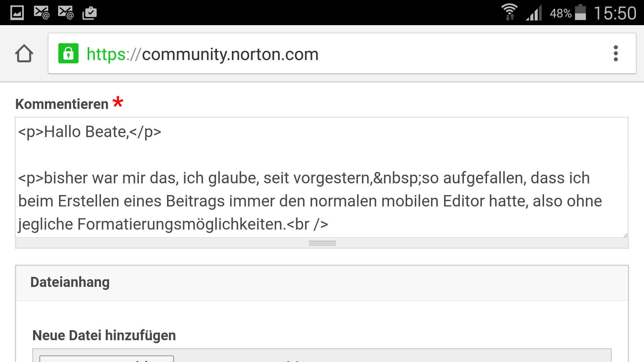The height and width of the screenshot is (362, 644).
Task: Click the green padlock security icon
Action: 68,53
